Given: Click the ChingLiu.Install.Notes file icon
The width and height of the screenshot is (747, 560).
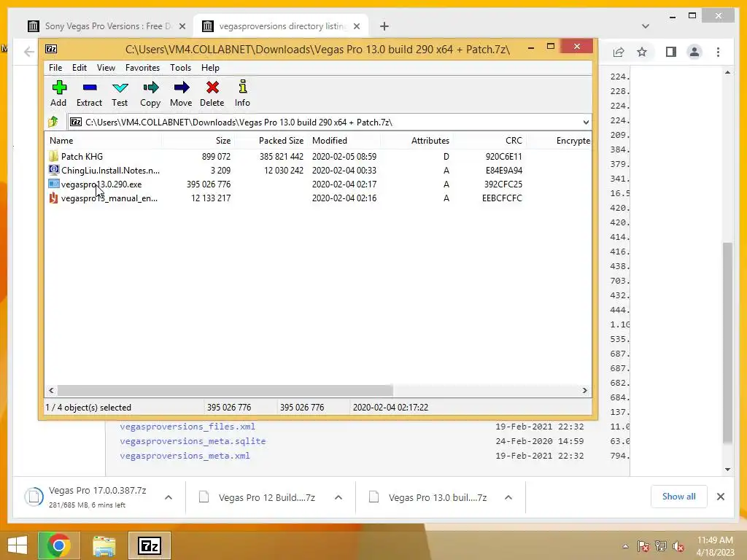Looking at the screenshot, I should 54,170.
